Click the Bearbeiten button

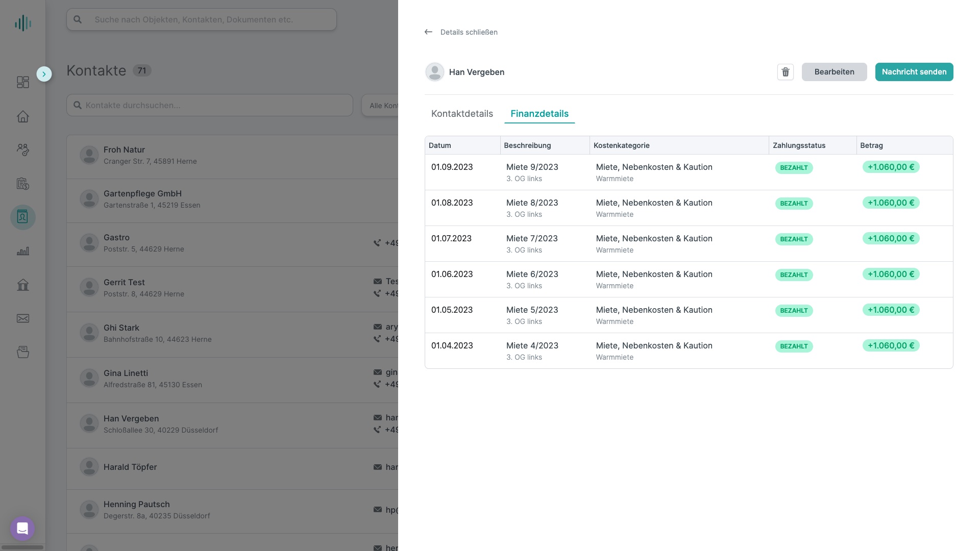click(835, 72)
